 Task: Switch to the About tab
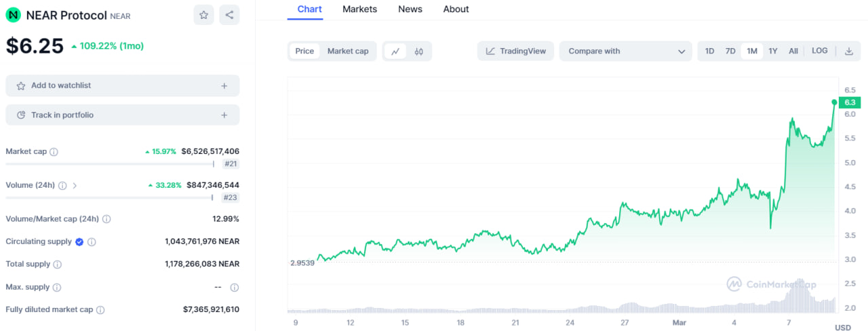456,9
